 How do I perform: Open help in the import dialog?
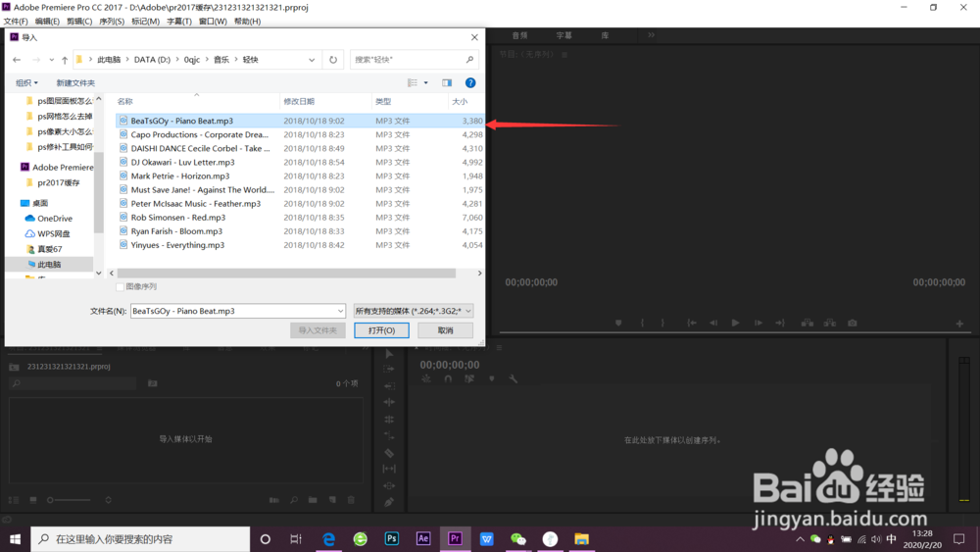pyautogui.click(x=470, y=82)
